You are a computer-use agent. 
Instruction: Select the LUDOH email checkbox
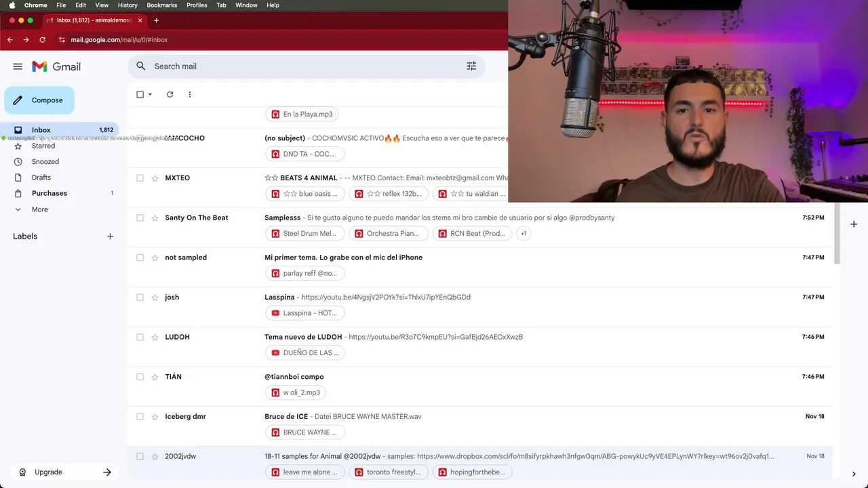[140, 337]
